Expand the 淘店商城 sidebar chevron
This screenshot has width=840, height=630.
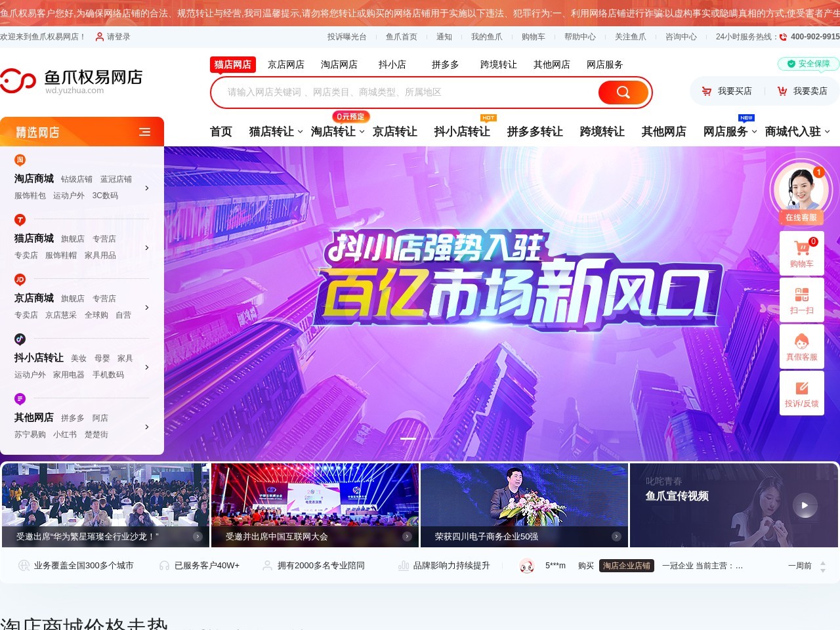(147, 188)
